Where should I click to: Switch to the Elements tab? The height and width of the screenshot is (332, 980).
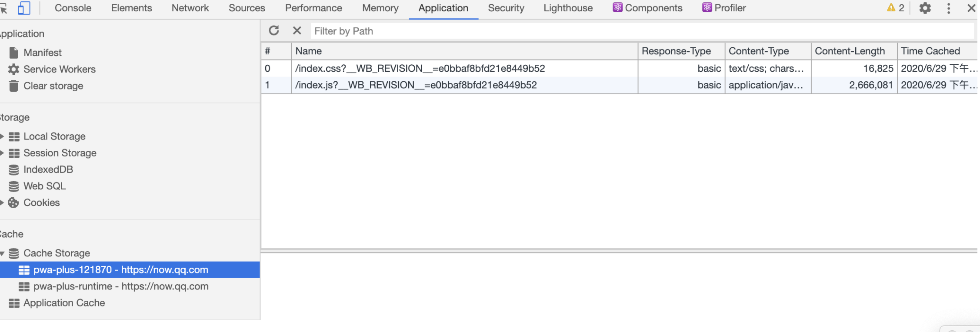131,8
